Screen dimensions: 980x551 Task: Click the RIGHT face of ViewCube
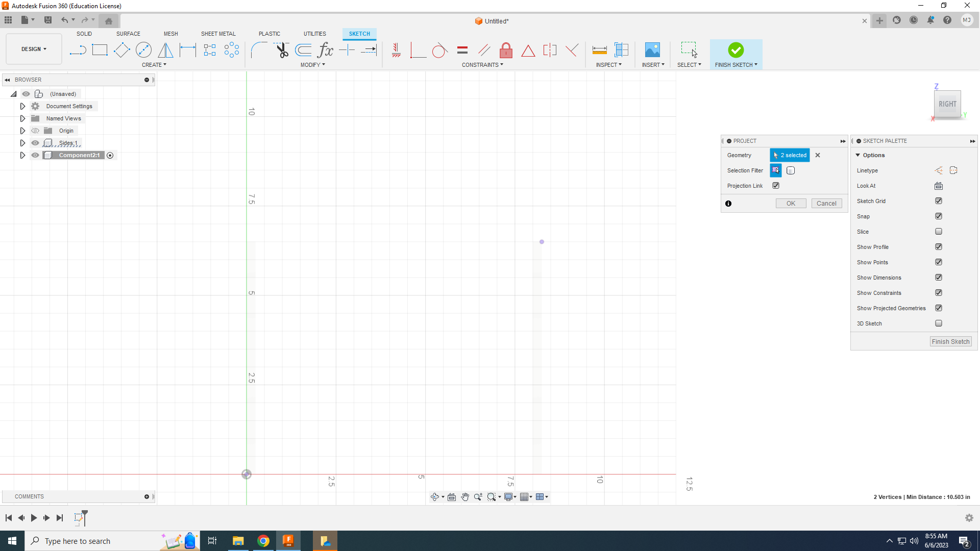pyautogui.click(x=947, y=104)
